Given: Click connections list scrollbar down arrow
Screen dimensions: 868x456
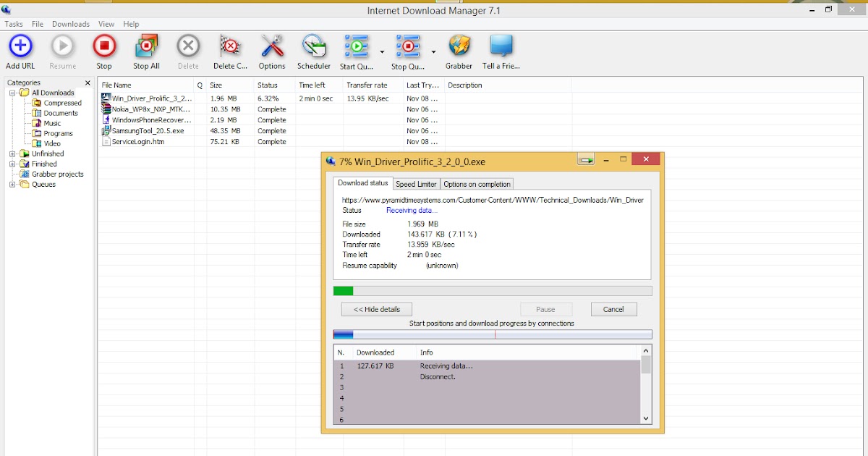Looking at the screenshot, I should (646, 418).
